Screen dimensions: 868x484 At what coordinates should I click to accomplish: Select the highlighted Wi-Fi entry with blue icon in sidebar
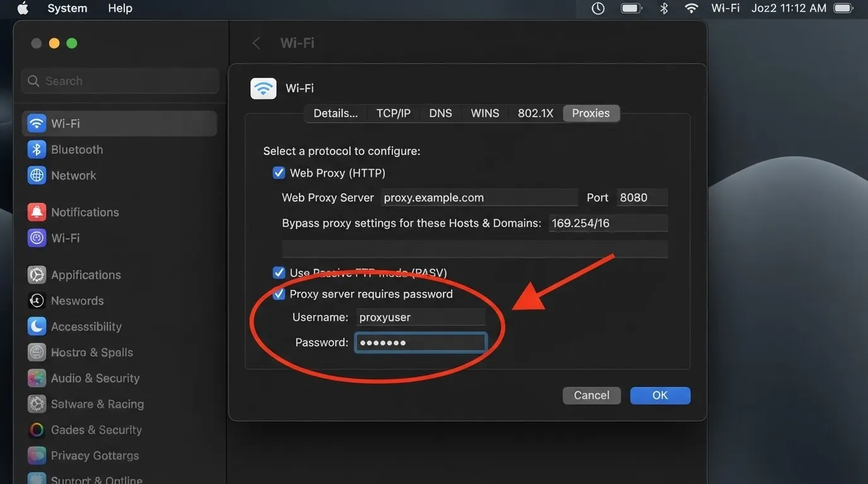(x=119, y=124)
